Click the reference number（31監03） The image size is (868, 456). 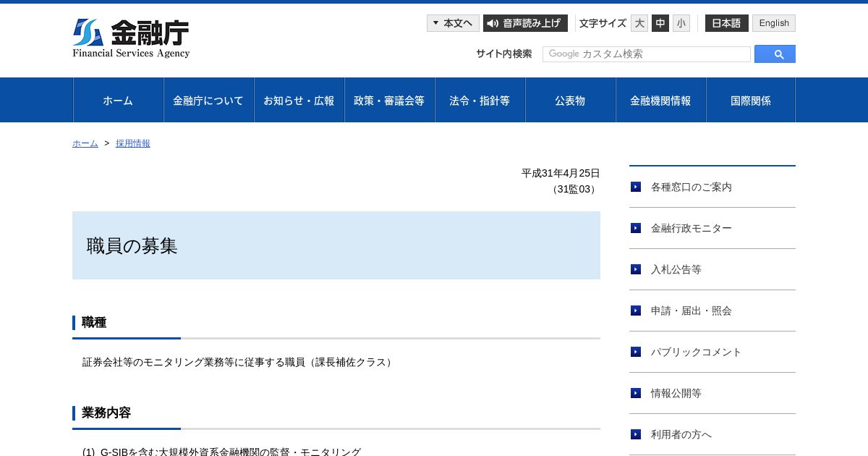point(574,189)
